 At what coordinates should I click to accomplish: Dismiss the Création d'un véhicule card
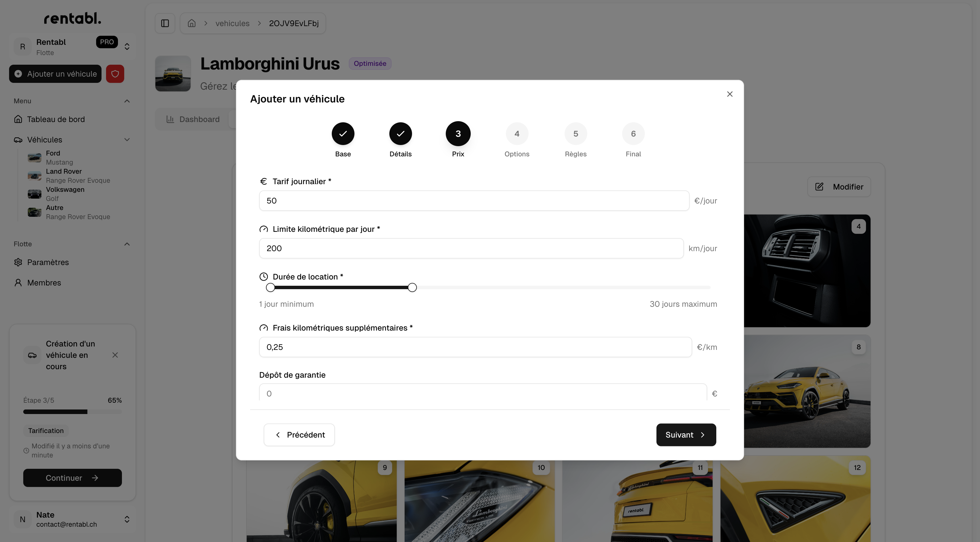[115, 355]
